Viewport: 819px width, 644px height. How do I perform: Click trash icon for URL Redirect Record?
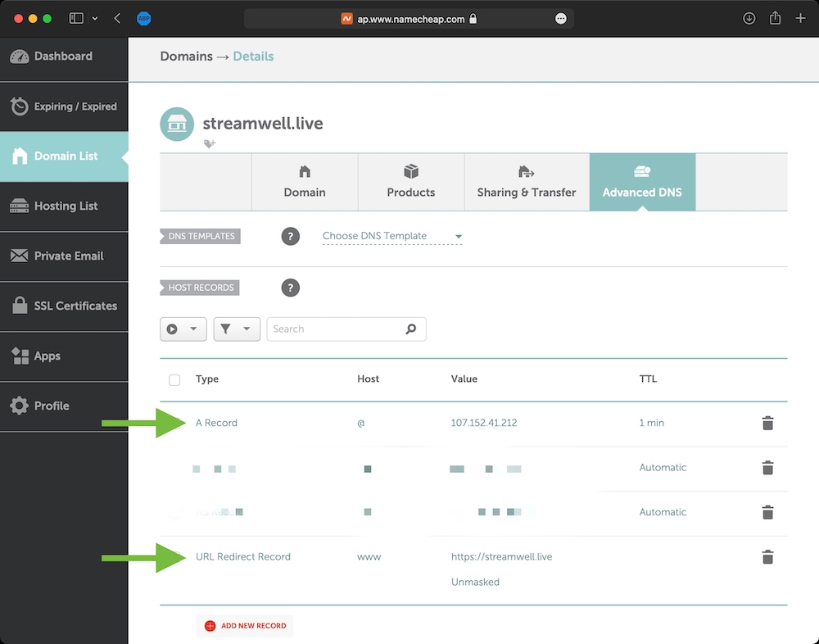click(x=767, y=557)
